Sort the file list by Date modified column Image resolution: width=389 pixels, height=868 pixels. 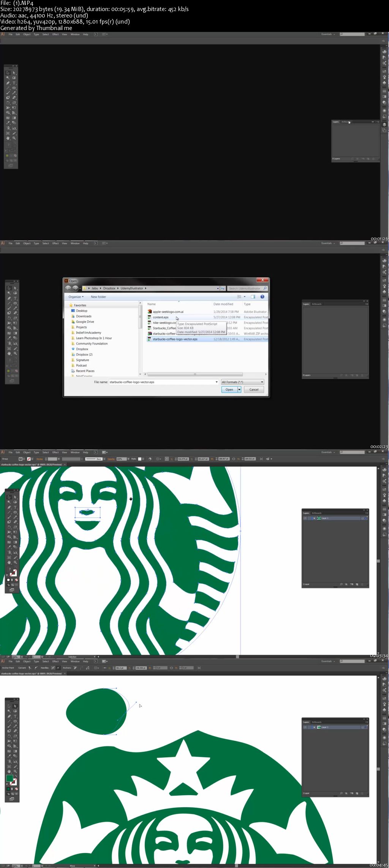[x=223, y=304]
